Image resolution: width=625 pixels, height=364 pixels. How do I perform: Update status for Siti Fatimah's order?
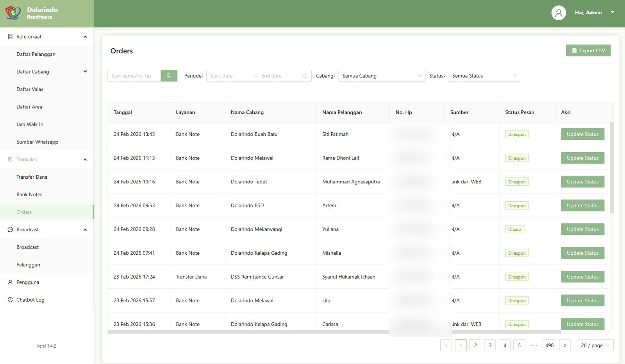click(582, 134)
